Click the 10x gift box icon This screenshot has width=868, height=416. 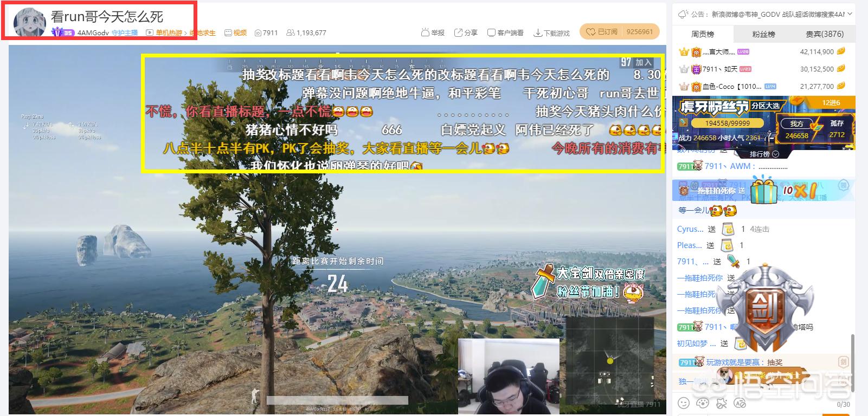click(764, 190)
